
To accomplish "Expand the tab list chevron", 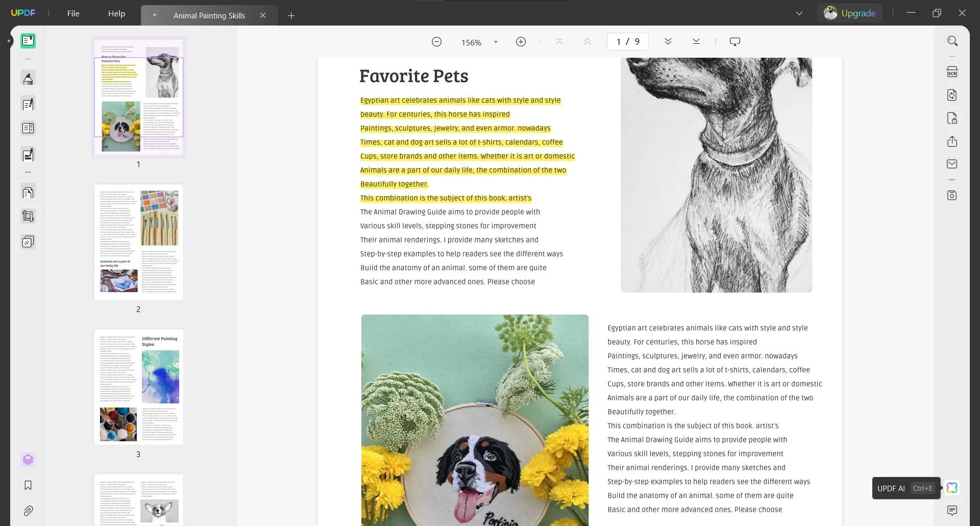I will click(x=799, y=14).
